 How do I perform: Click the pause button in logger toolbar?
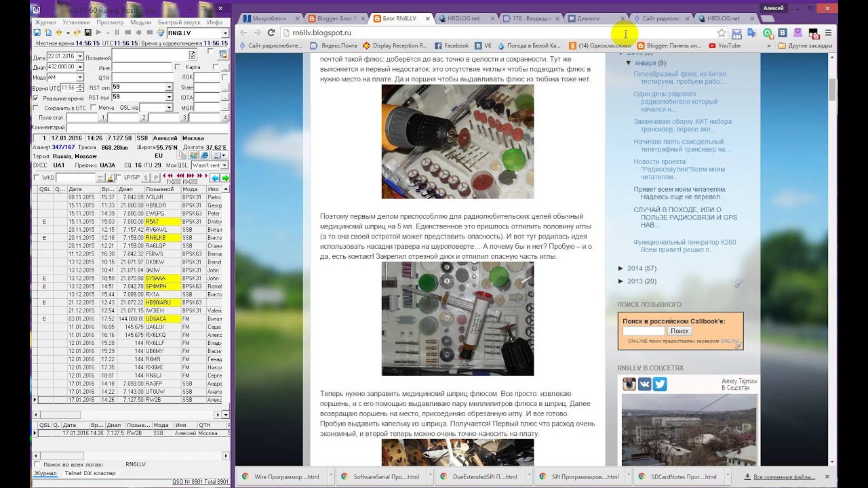pos(117,33)
